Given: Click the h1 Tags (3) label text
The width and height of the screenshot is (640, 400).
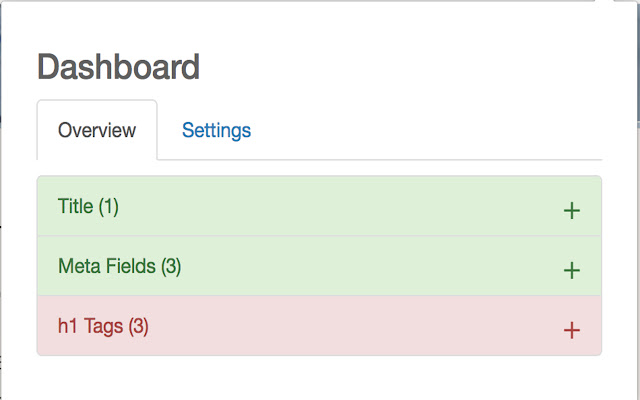Looking at the screenshot, I should click(103, 326).
